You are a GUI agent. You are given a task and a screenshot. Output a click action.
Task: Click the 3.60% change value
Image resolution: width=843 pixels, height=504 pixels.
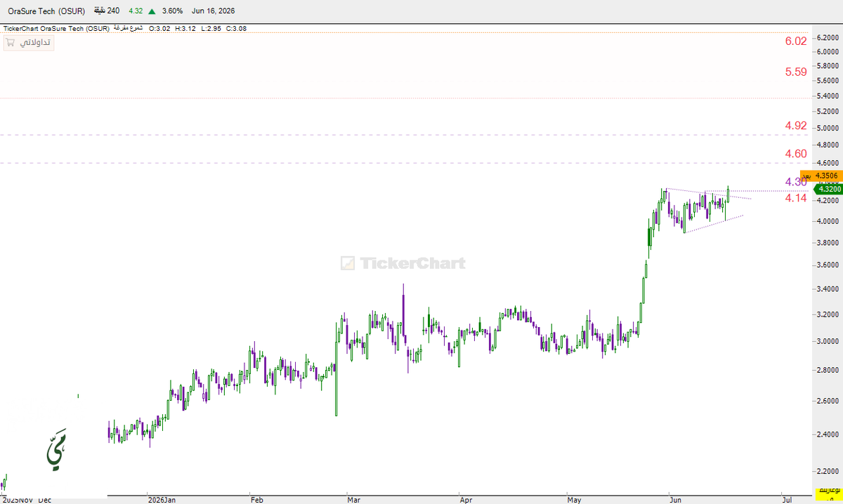point(171,11)
